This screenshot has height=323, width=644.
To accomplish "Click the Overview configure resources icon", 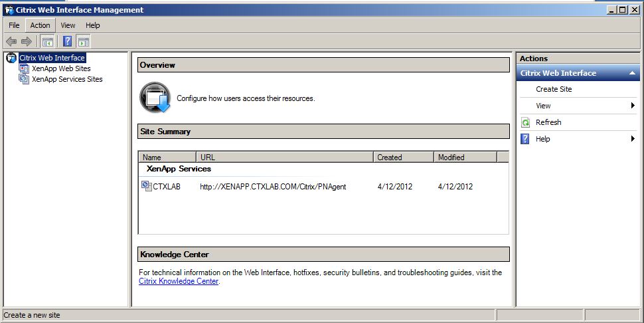I will point(155,98).
